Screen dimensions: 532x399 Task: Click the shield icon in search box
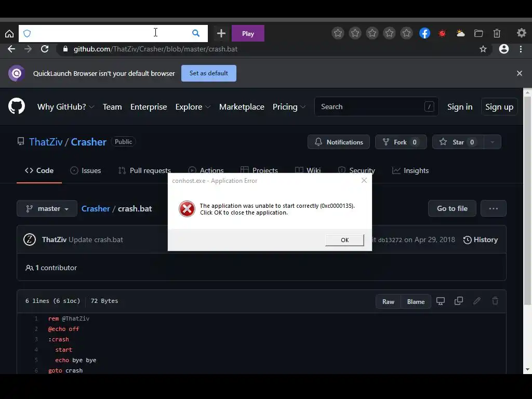pyautogui.click(x=27, y=33)
